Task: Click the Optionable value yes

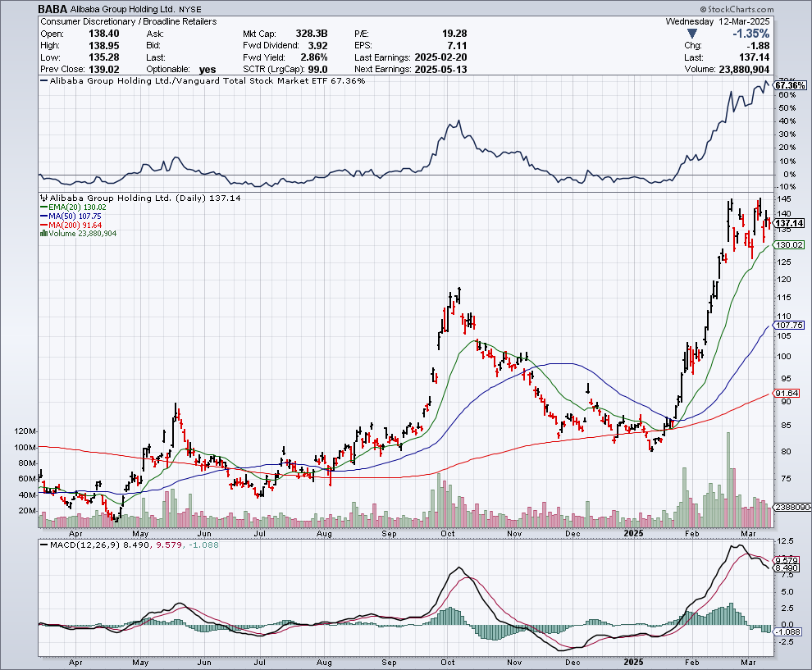Action: [x=208, y=70]
